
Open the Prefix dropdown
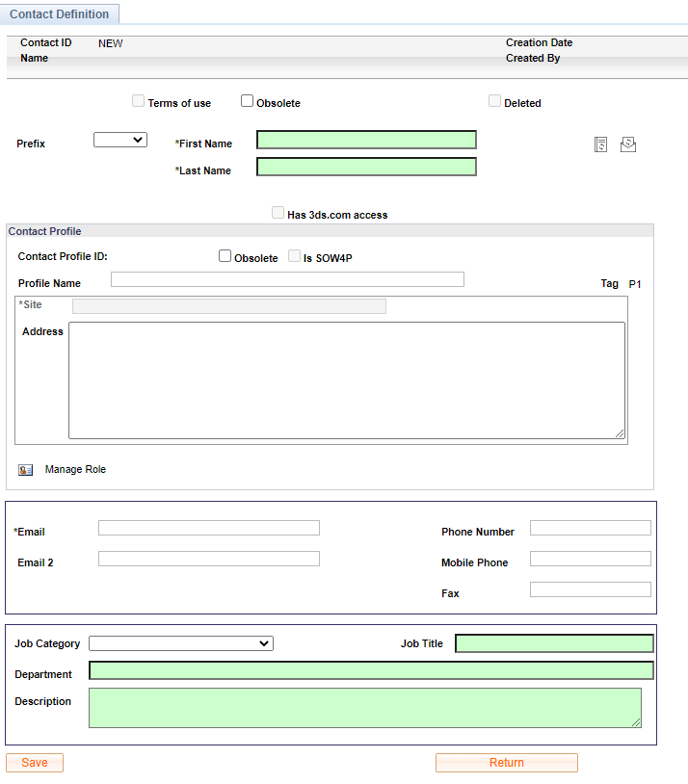120,140
